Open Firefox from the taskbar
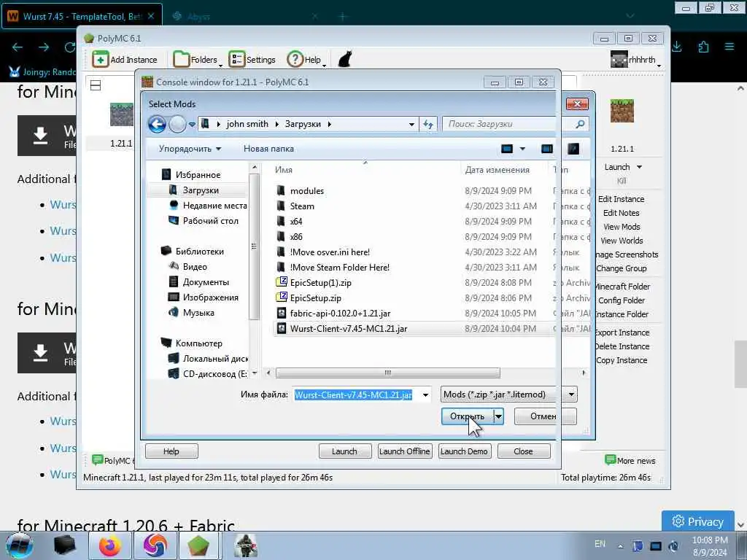This screenshot has height=560, width=747. click(110, 545)
